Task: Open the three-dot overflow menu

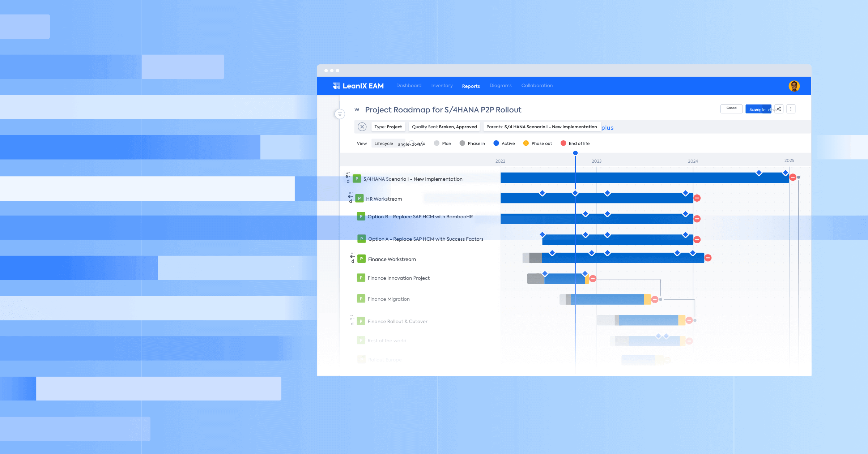Action: (791, 109)
